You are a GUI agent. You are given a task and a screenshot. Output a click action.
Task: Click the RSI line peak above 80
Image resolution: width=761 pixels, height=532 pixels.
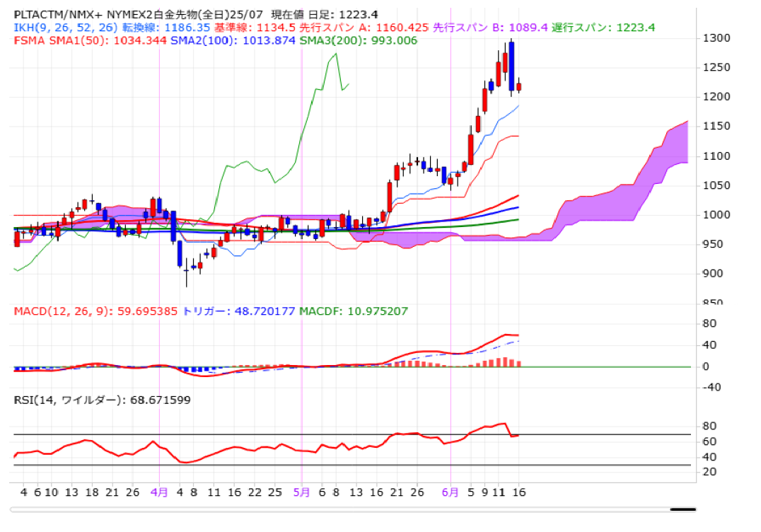tap(505, 424)
